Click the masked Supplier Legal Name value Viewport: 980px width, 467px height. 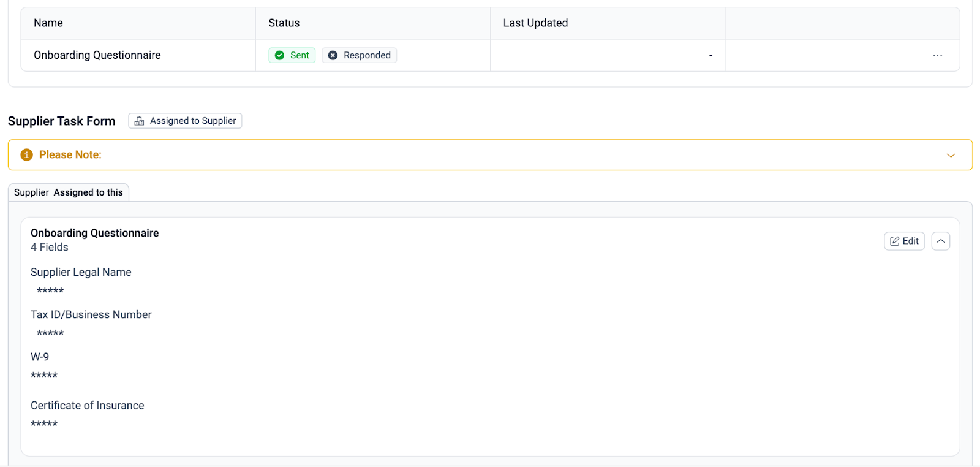tap(50, 291)
